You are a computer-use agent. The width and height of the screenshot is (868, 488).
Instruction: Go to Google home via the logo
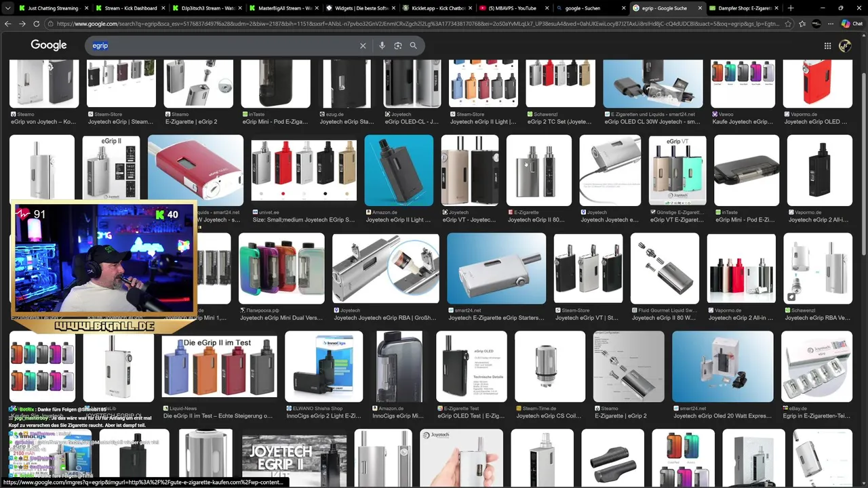coord(49,45)
